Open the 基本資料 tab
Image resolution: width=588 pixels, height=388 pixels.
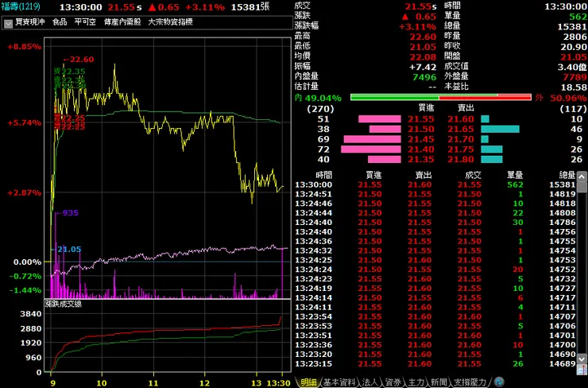(339, 382)
